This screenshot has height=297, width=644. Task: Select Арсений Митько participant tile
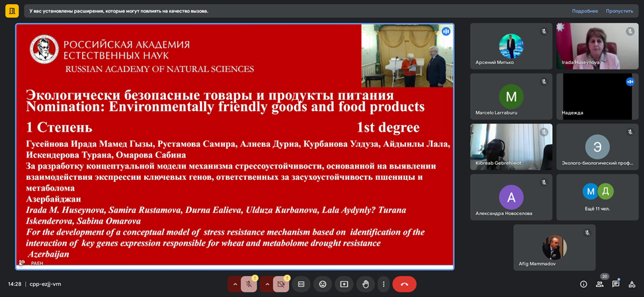click(511, 46)
